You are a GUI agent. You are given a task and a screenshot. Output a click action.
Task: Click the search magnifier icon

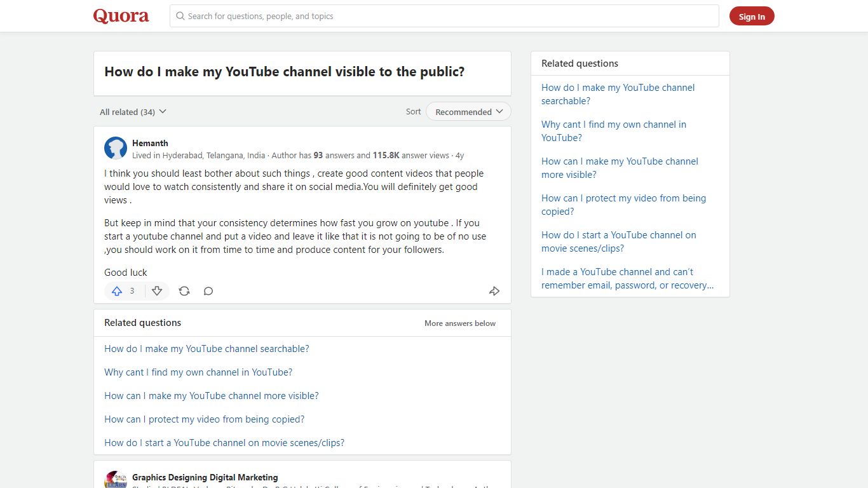pyautogui.click(x=180, y=16)
